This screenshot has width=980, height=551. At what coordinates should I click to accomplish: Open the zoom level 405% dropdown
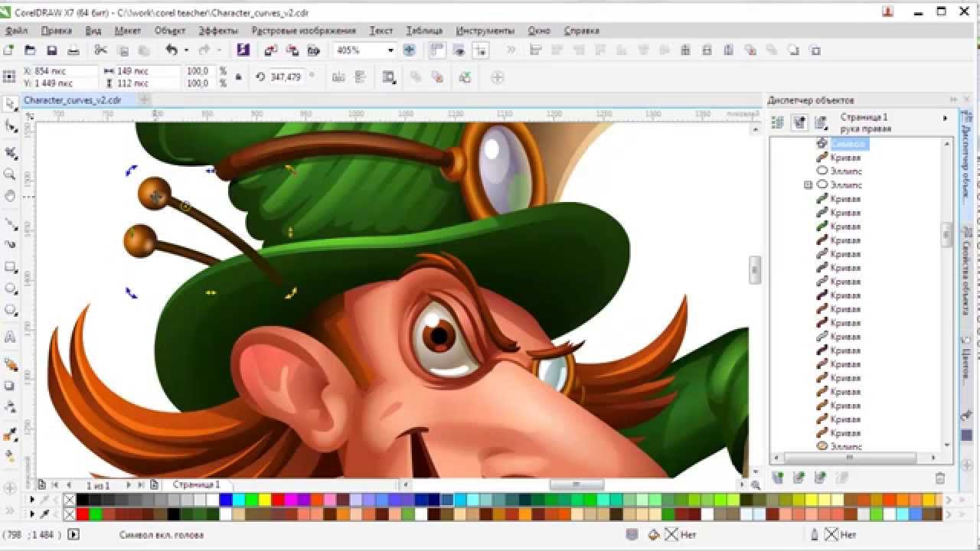[390, 51]
